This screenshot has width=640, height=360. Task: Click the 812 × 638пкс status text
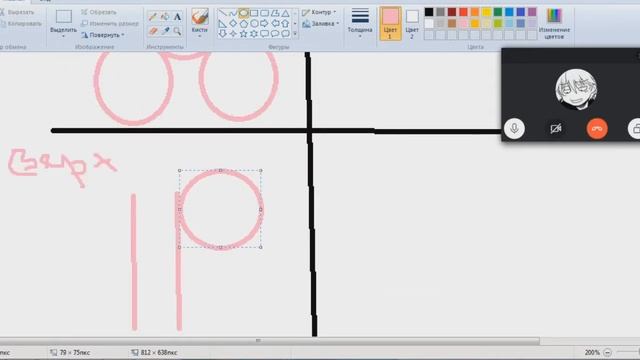click(x=159, y=352)
